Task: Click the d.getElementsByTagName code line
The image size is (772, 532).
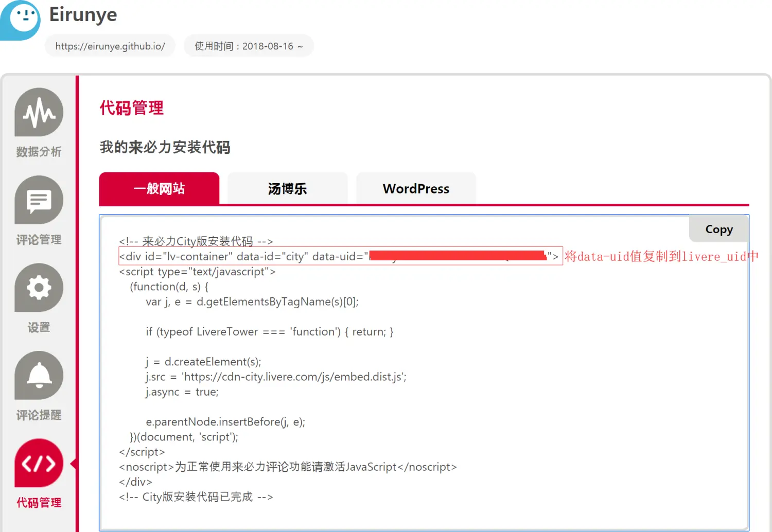Action: (252, 302)
